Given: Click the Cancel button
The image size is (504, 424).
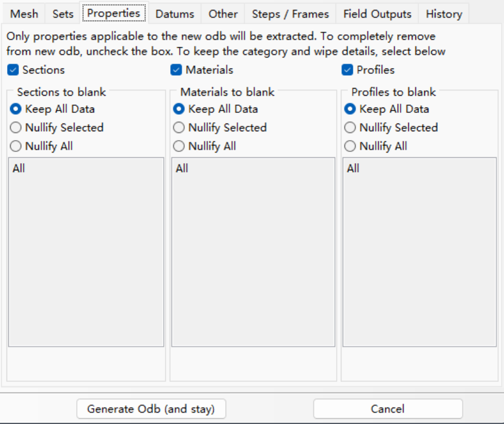Looking at the screenshot, I should (x=388, y=409).
